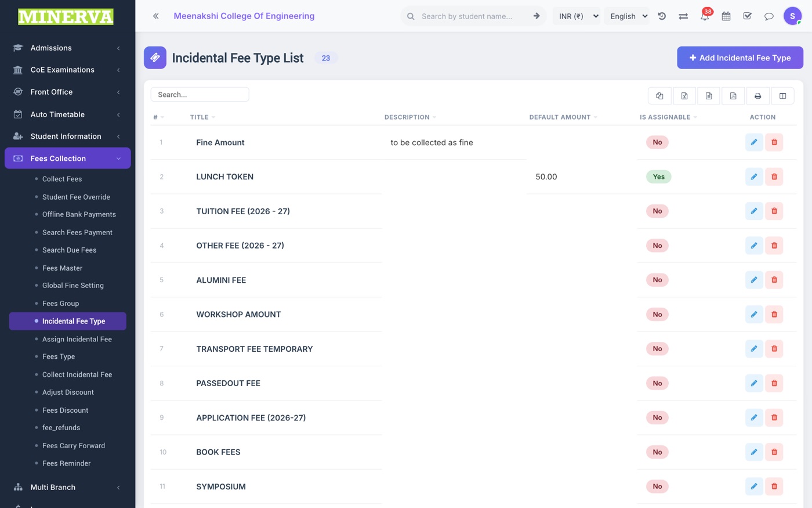
Task: Delete the Fine Amount row
Action: click(774, 142)
